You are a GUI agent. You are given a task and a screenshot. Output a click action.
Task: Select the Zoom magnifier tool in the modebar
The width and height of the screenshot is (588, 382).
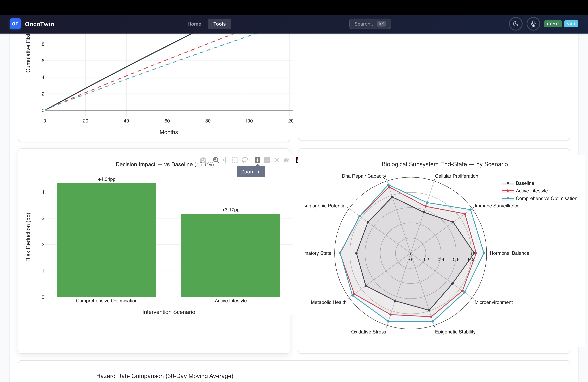pyautogui.click(x=216, y=160)
